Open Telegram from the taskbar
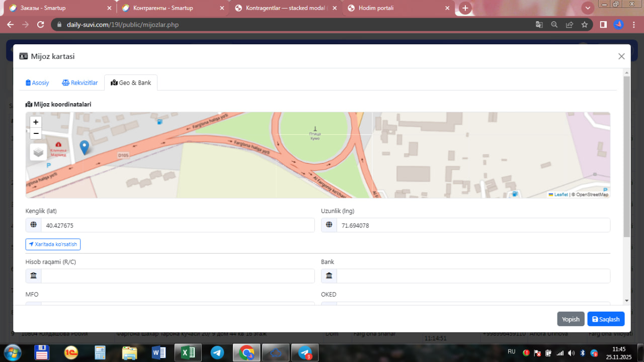Image resolution: width=644 pixels, height=362 pixels. (217, 353)
